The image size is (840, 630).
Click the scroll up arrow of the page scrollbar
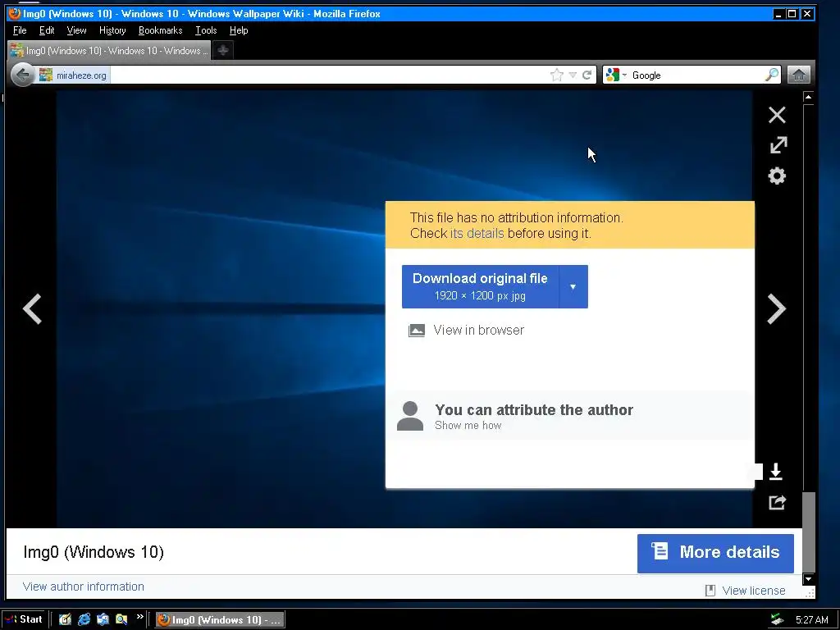pyautogui.click(x=808, y=97)
